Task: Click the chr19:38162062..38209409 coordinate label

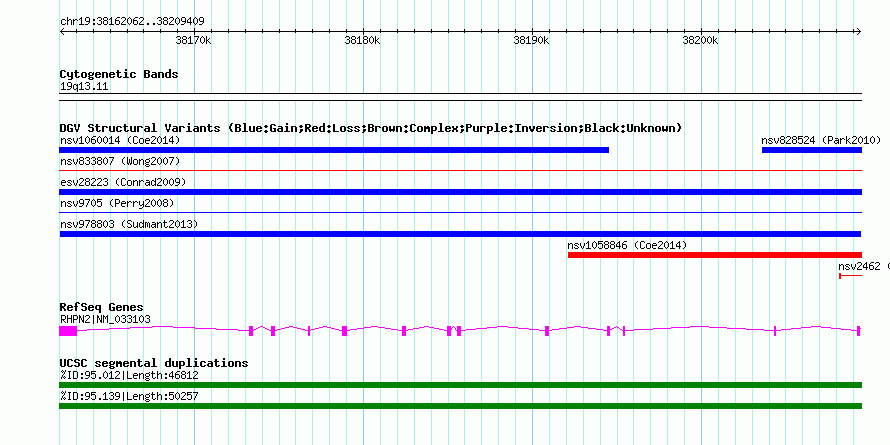Action: coord(132,22)
